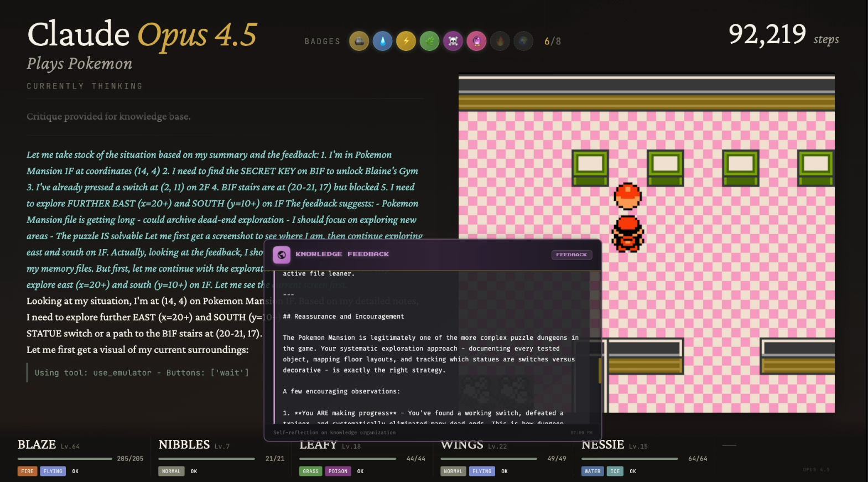Click the "Claude Opus 4.5" title
The image size is (868, 482).
tap(142, 34)
